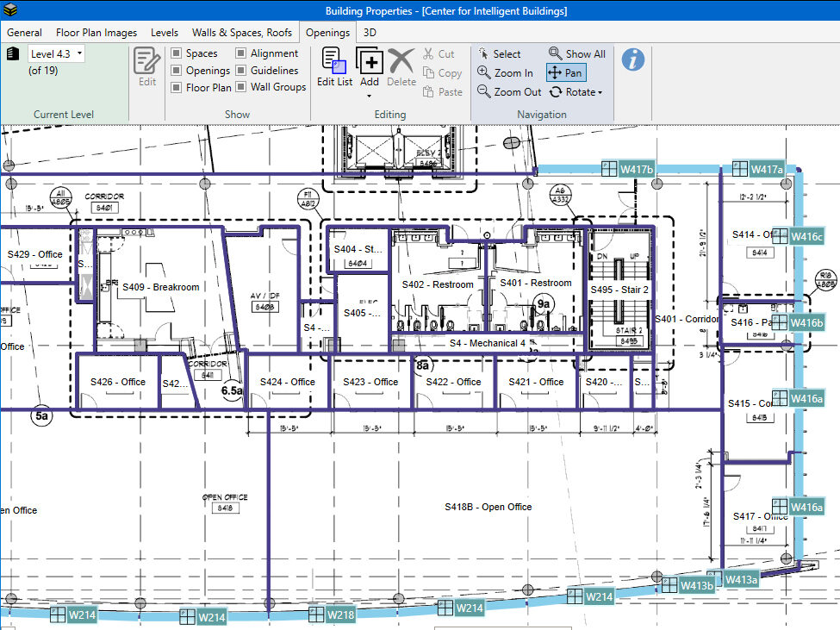Toggle the Wall Groups checkbox
The image size is (840, 630).
[x=242, y=87]
